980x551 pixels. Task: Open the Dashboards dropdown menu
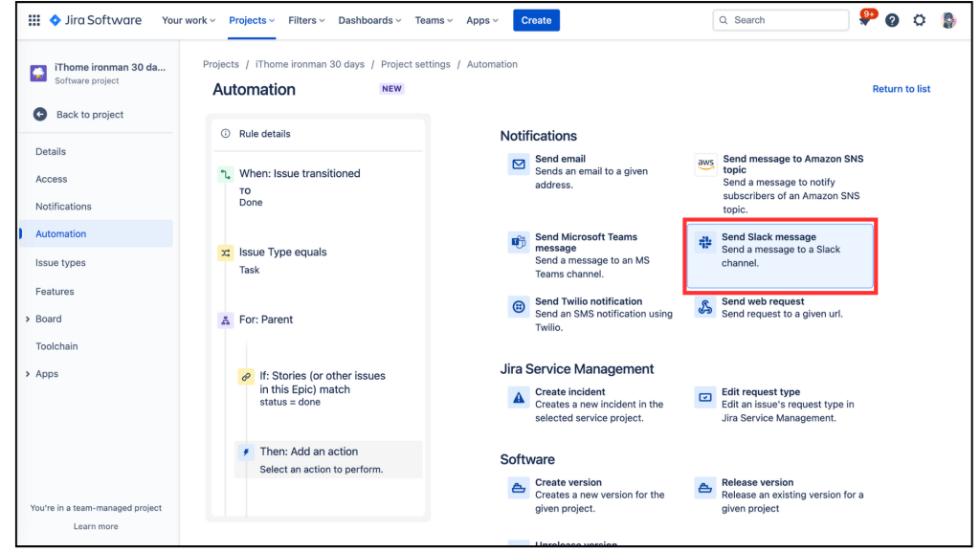click(369, 20)
